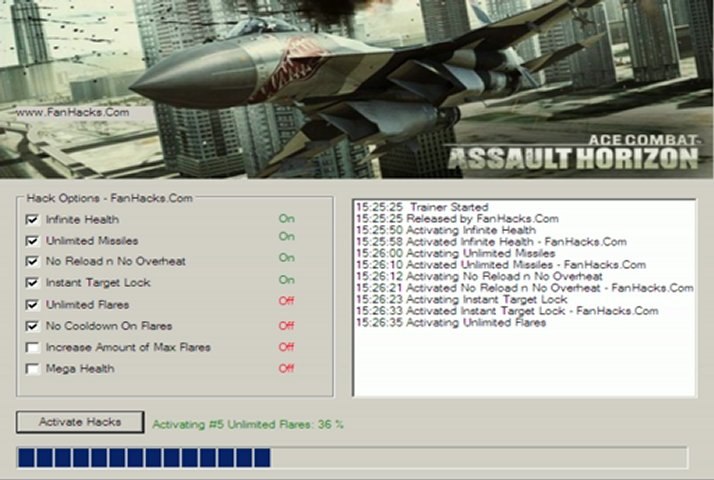Select log line '15:26:12 Activating No Reload'
Viewport: 714px width, 480px height.
pos(479,276)
